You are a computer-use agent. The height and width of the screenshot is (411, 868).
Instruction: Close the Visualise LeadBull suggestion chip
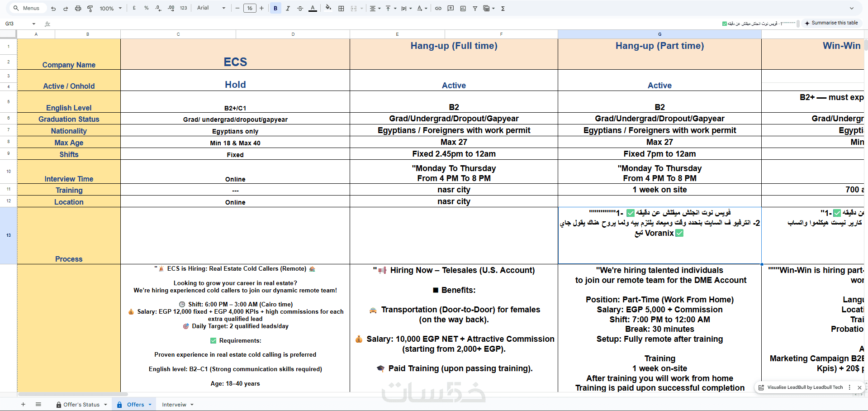click(859, 387)
